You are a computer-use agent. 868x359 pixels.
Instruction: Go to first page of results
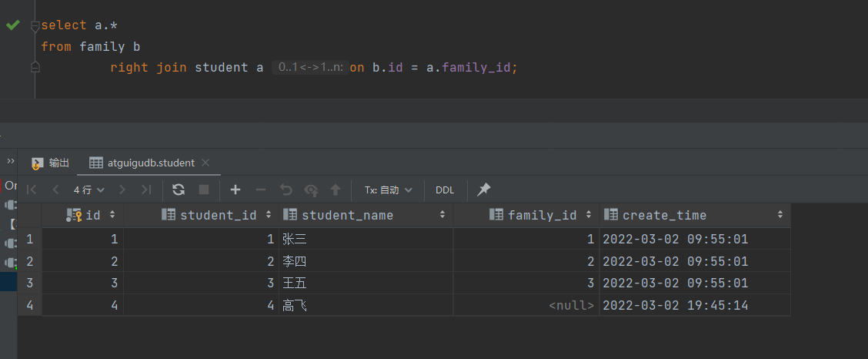click(x=32, y=190)
